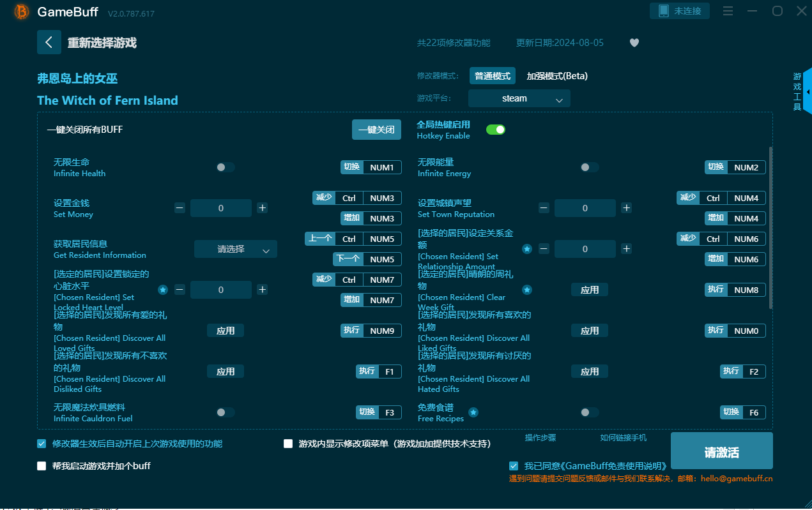This screenshot has height=510, width=812.
Task: Click 一键关闭 close all buffs button
Action: pos(377,130)
